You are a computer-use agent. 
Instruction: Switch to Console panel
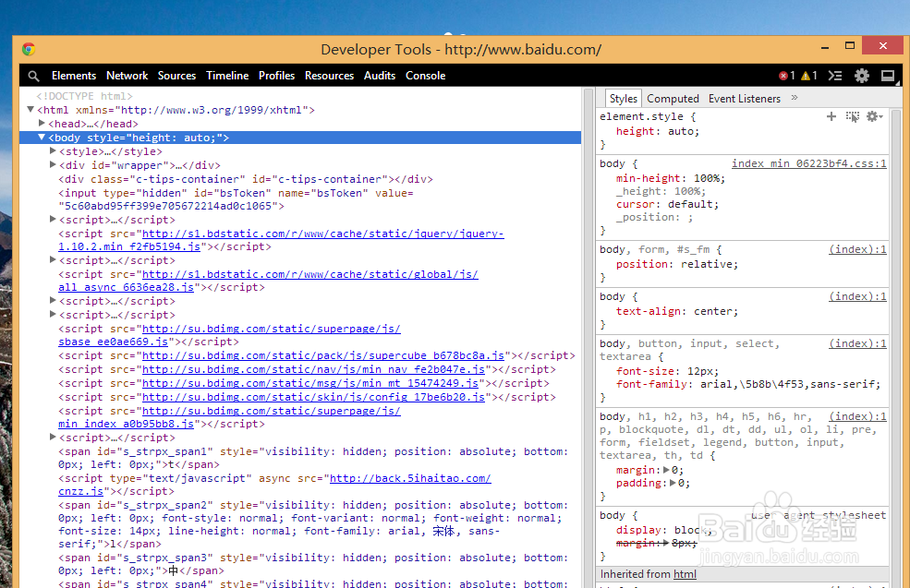[425, 76]
